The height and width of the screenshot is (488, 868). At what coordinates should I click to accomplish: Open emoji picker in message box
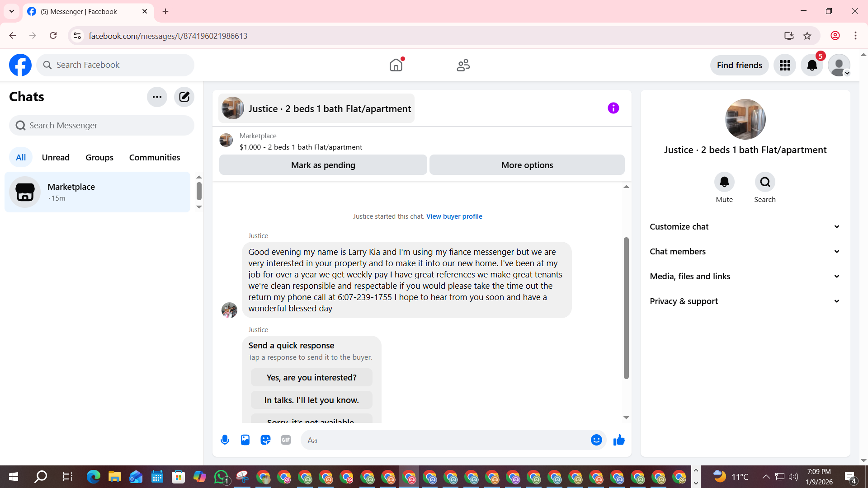[596, 440]
